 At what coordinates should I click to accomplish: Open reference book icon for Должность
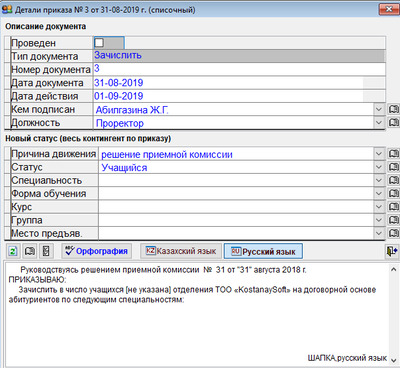393,122
